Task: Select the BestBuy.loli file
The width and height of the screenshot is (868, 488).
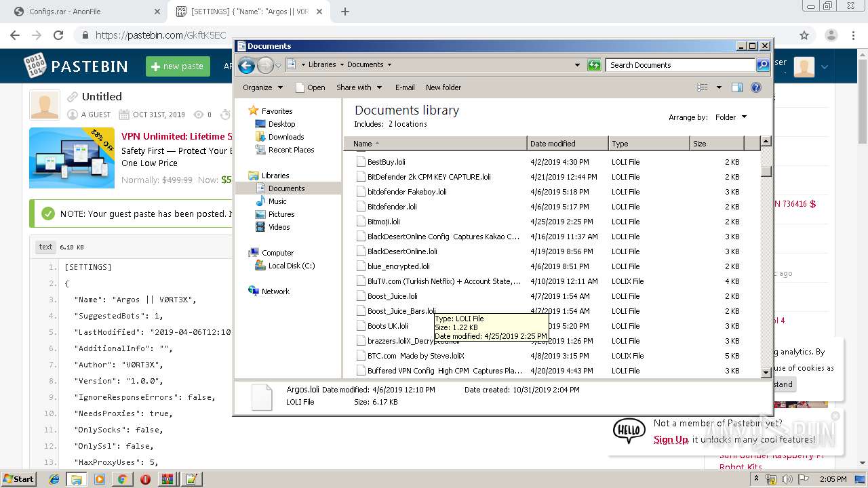Action: click(386, 162)
